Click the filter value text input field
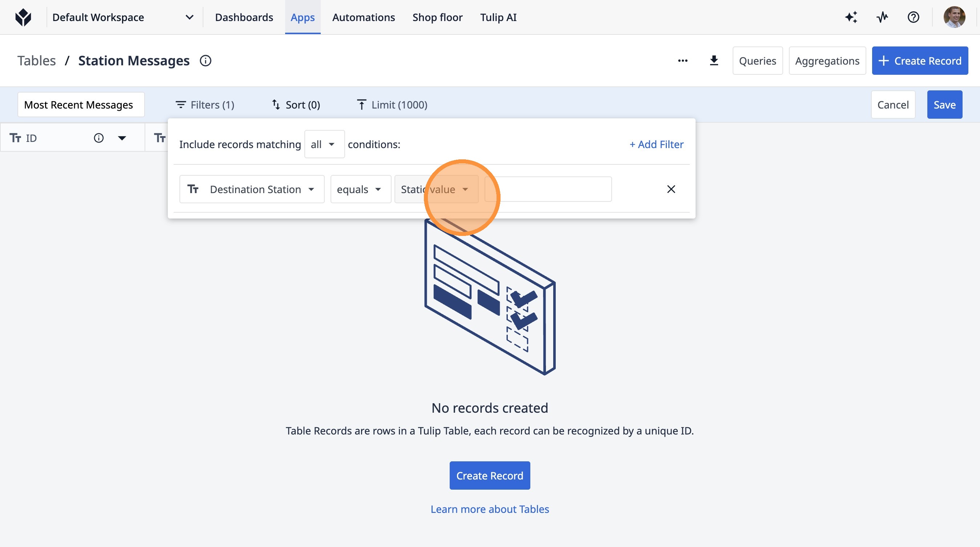The height and width of the screenshot is (547, 980). [x=555, y=189]
